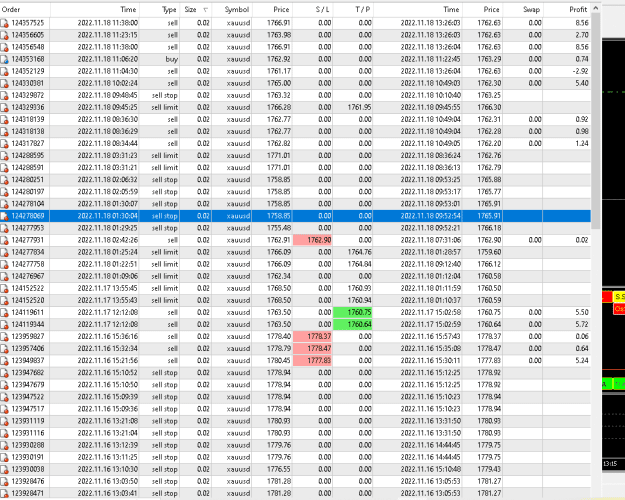Click the order icon for order 124352129

(x=4, y=71)
